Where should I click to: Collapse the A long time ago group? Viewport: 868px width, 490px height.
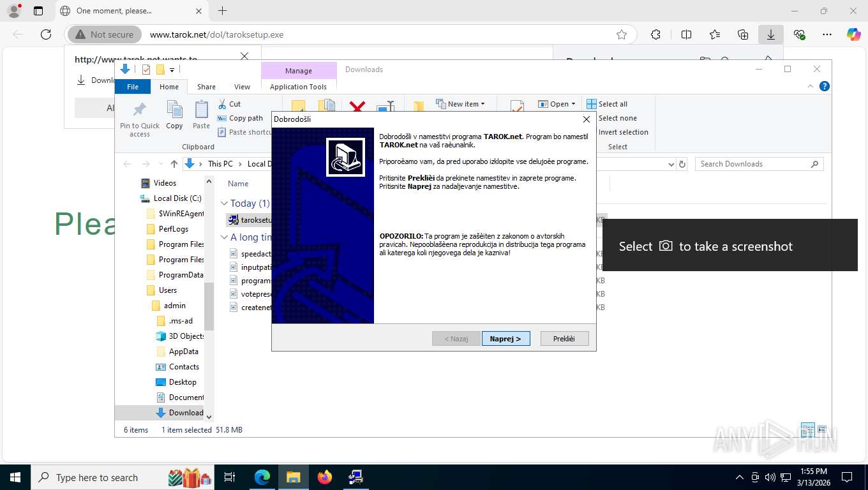(224, 237)
